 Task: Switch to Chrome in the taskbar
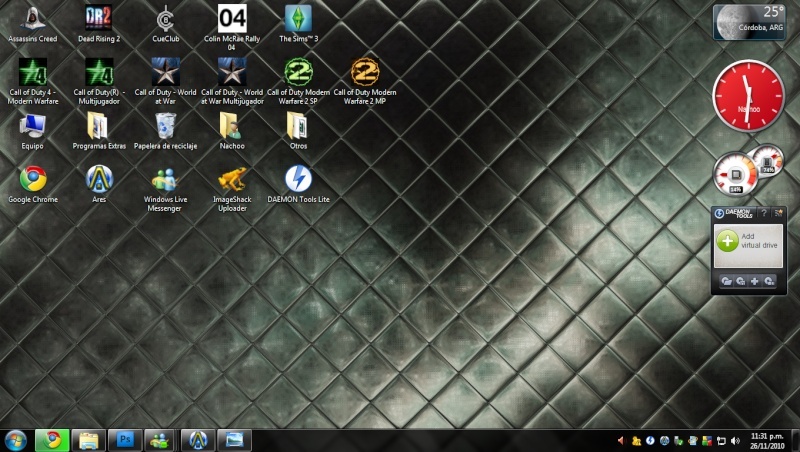tap(52, 440)
